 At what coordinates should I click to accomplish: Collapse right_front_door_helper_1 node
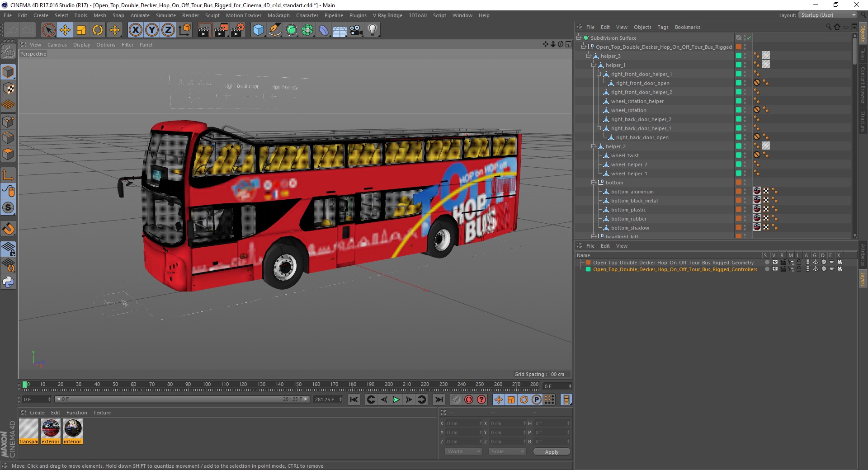[x=599, y=74]
